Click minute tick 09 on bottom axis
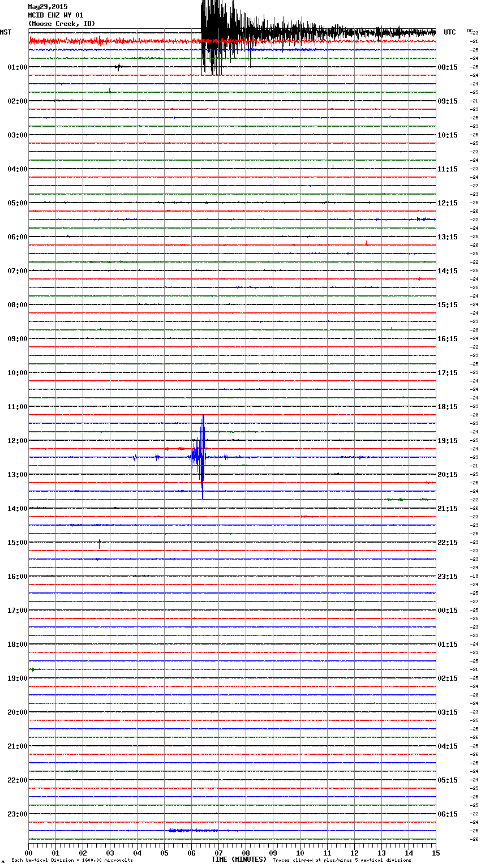This screenshot has width=481, height=868. [273, 853]
